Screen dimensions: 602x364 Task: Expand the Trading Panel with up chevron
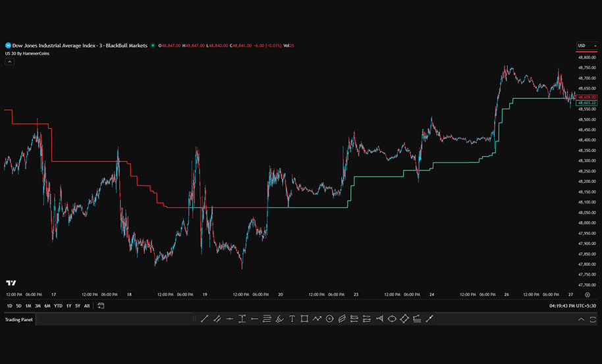581,319
